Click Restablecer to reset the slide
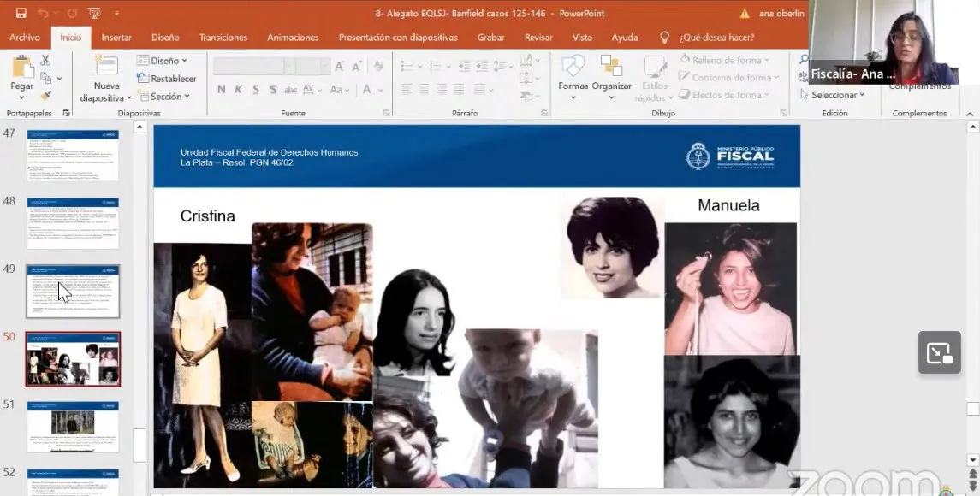Image resolution: width=980 pixels, height=496 pixels. 167,79
